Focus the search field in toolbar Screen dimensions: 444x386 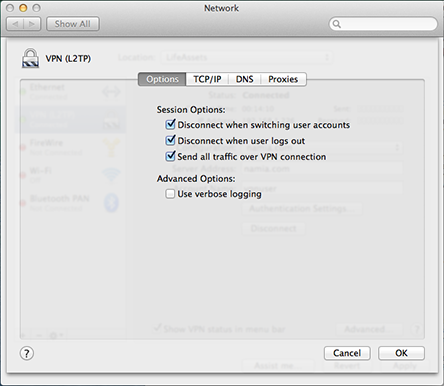[383, 24]
